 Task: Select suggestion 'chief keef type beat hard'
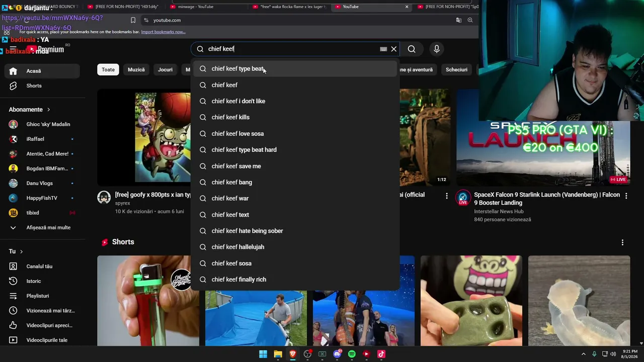coord(295,150)
